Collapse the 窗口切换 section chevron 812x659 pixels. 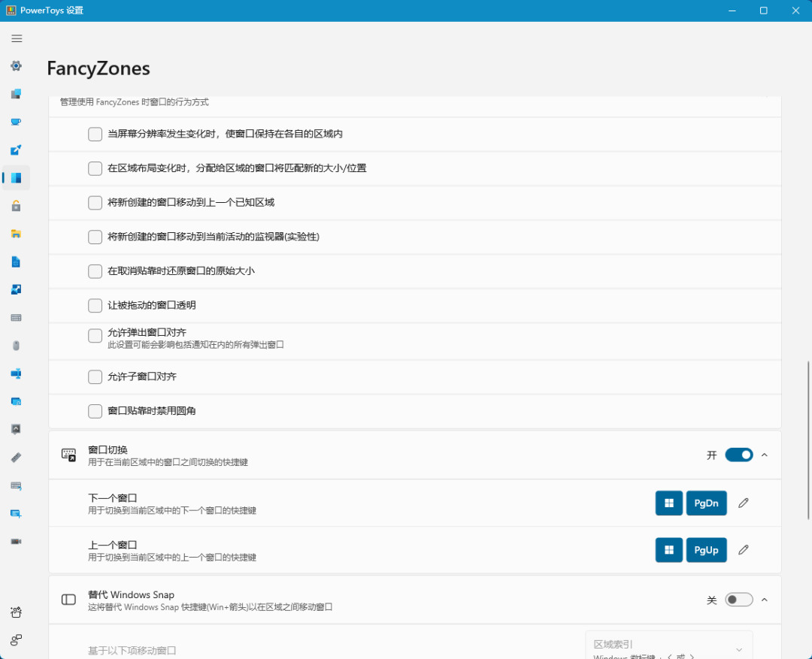[764, 455]
